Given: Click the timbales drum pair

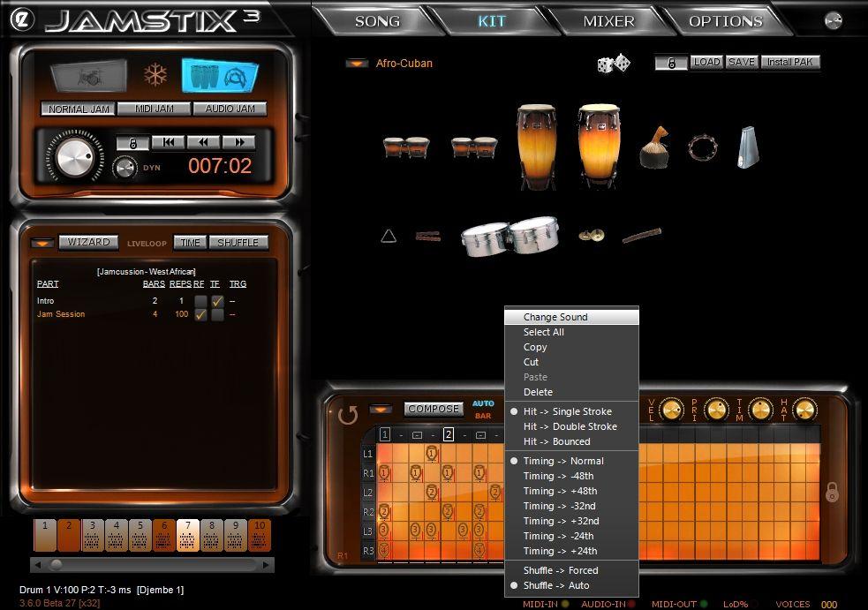Looking at the screenshot, I should click(509, 236).
